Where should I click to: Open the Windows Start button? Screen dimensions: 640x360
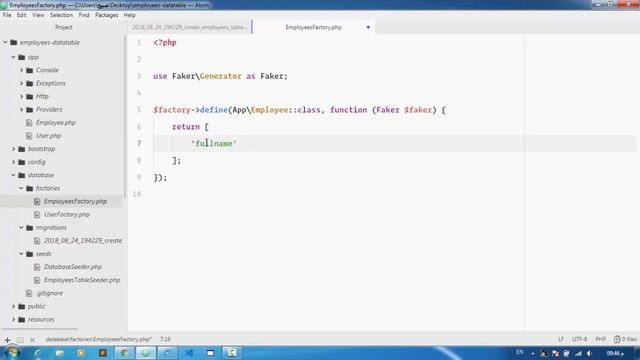point(12,353)
